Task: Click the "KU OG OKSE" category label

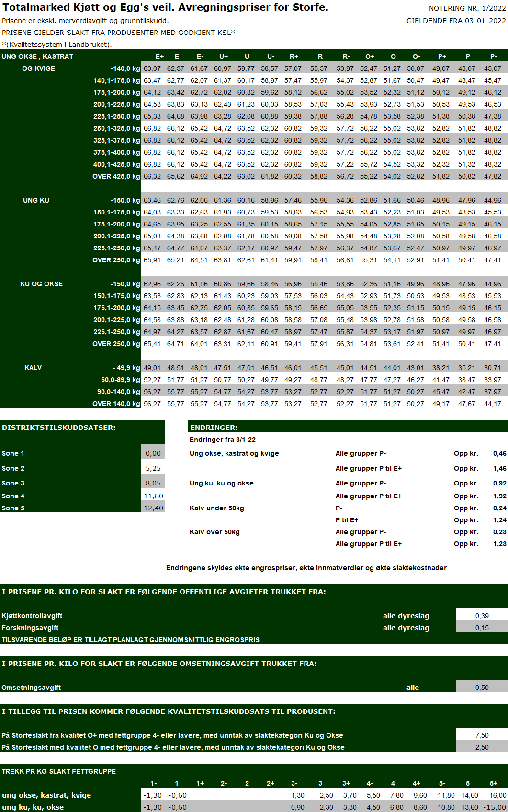Action: pyautogui.click(x=41, y=284)
